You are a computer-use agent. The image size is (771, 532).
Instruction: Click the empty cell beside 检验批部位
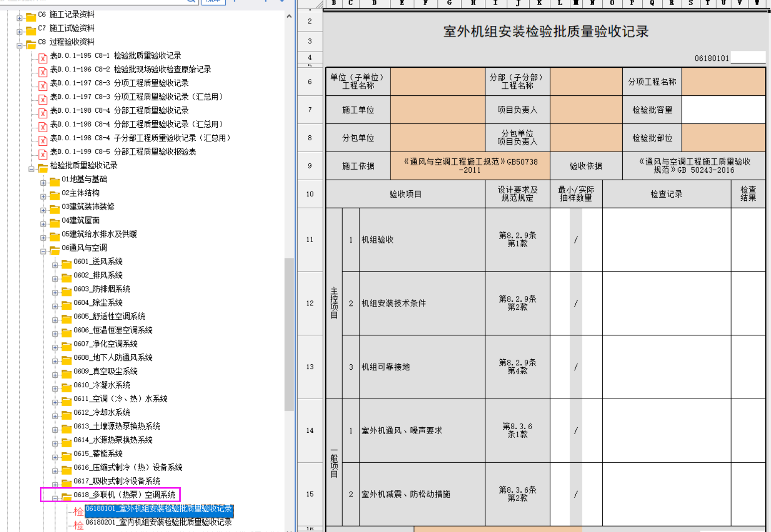click(724, 138)
